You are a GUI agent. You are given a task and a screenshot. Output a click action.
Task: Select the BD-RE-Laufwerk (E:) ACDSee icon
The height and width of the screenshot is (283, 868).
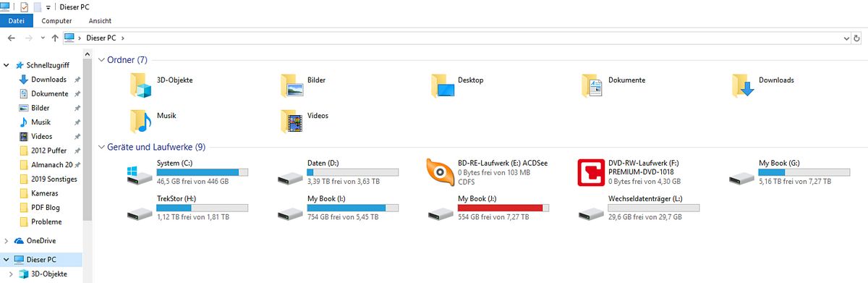pyautogui.click(x=440, y=172)
